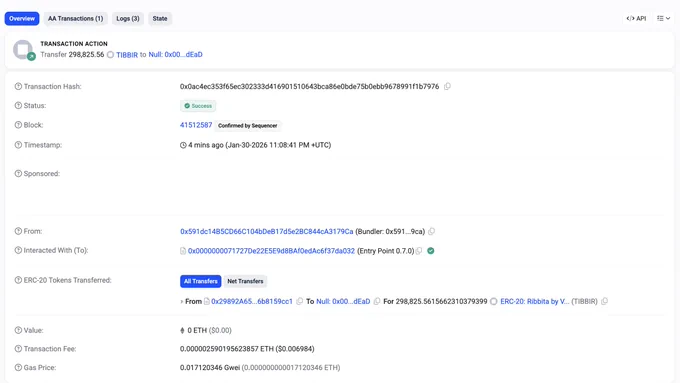Click Transaction Fee help icon
The image size is (680, 383).
coord(18,349)
